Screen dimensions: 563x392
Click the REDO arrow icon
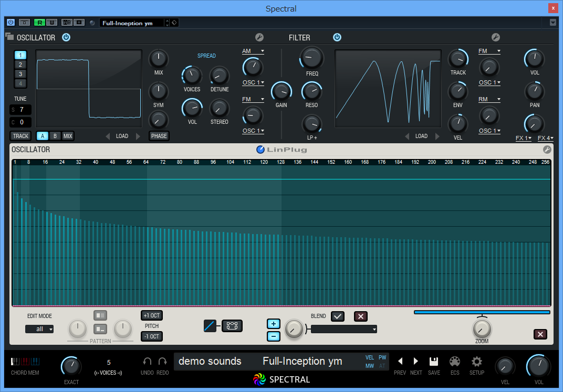pos(163,361)
